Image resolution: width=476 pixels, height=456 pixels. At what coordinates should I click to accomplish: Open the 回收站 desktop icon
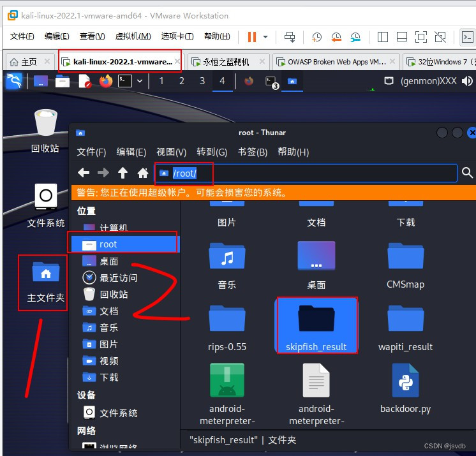(45, 131)
